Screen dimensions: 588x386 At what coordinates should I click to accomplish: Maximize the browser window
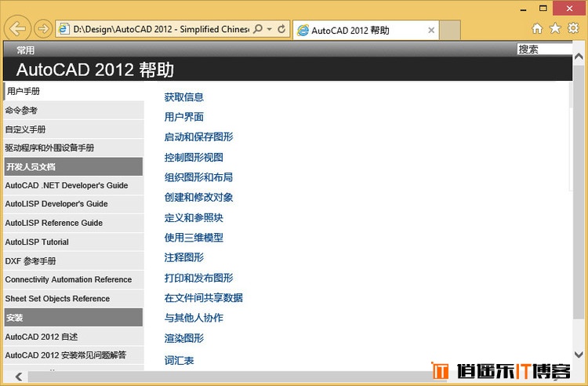543,9
